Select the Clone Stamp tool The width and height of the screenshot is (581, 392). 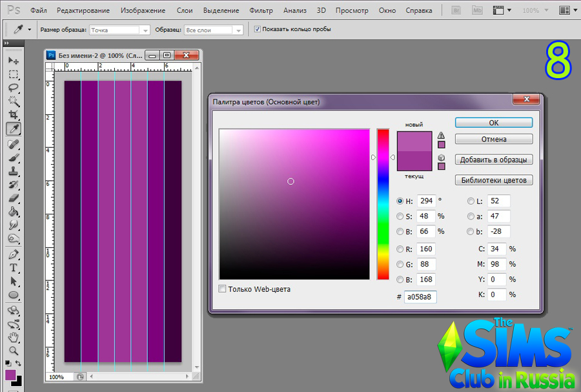[14, 171]
